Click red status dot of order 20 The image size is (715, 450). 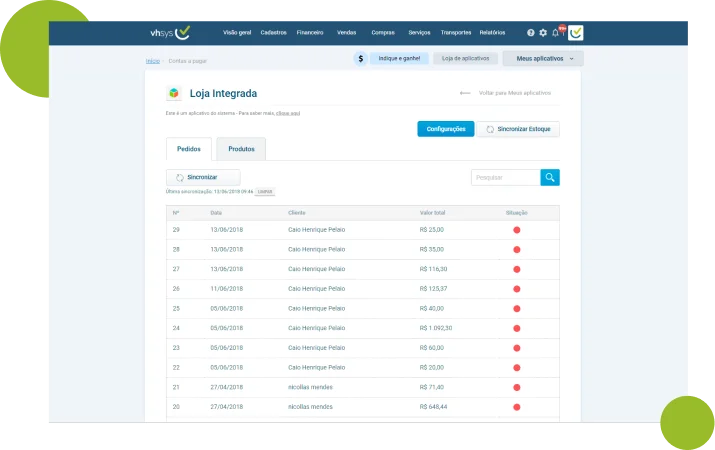[517, 407]
